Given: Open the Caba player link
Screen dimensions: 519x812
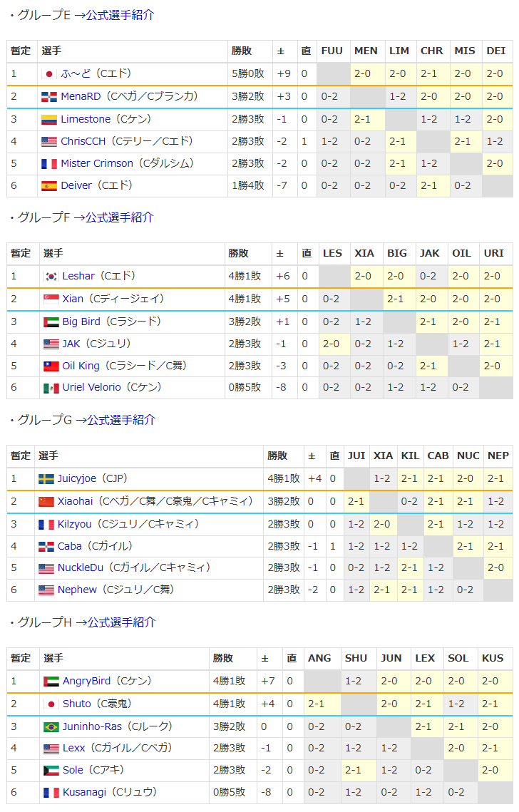Looking at the screenshot, I should (69, 546).
